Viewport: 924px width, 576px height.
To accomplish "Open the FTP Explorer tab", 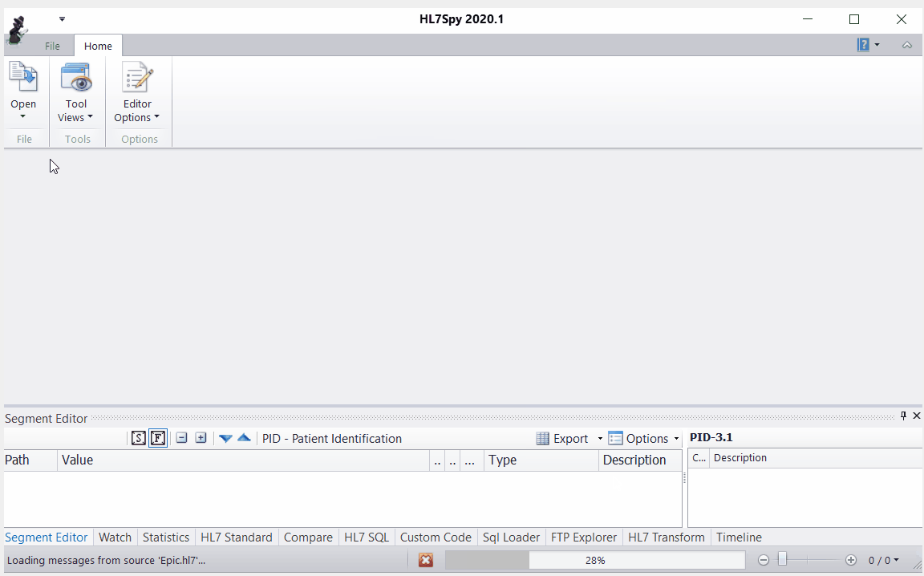I will tap(583, 537).
